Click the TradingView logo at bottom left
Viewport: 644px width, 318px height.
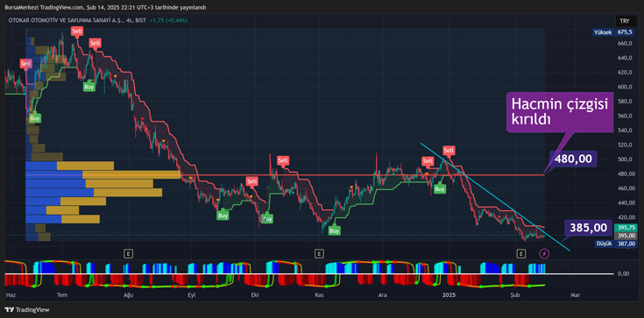27,310
